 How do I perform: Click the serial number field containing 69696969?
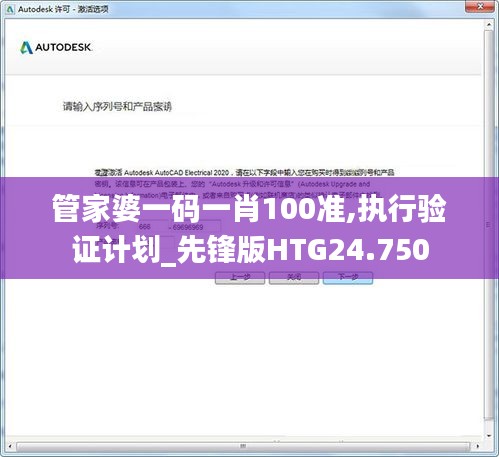(196, 227)
